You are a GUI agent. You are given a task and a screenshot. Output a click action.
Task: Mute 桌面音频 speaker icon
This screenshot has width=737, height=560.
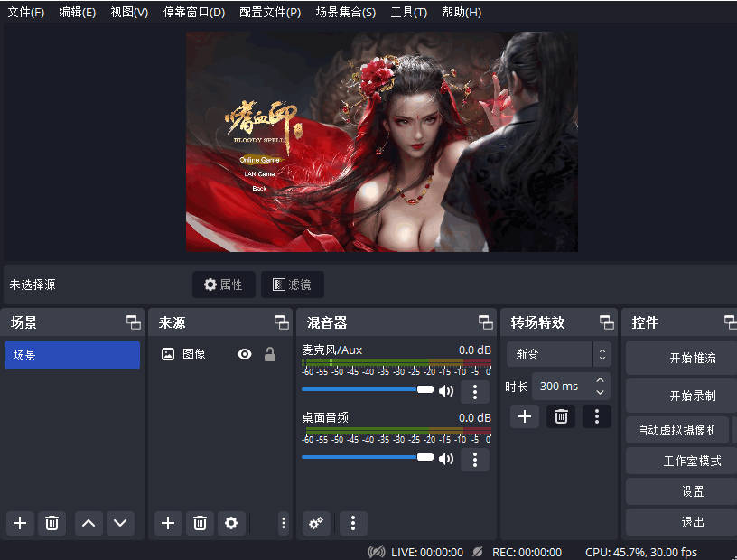coord(445,459)
